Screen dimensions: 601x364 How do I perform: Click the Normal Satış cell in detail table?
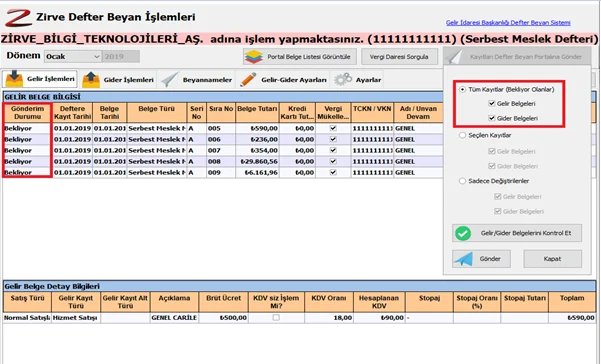[27, 318]
